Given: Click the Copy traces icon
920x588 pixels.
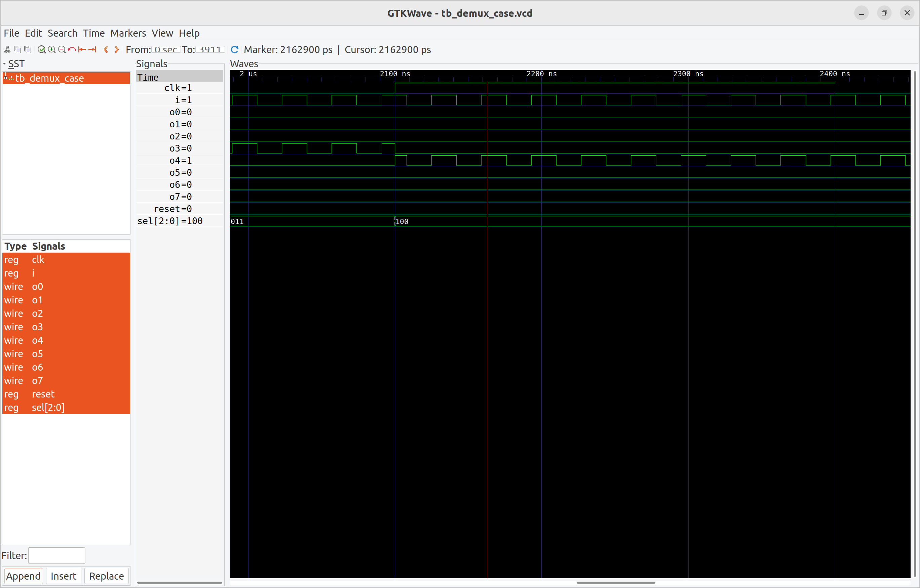Looking at the screenshot, I should pos(17,50).
